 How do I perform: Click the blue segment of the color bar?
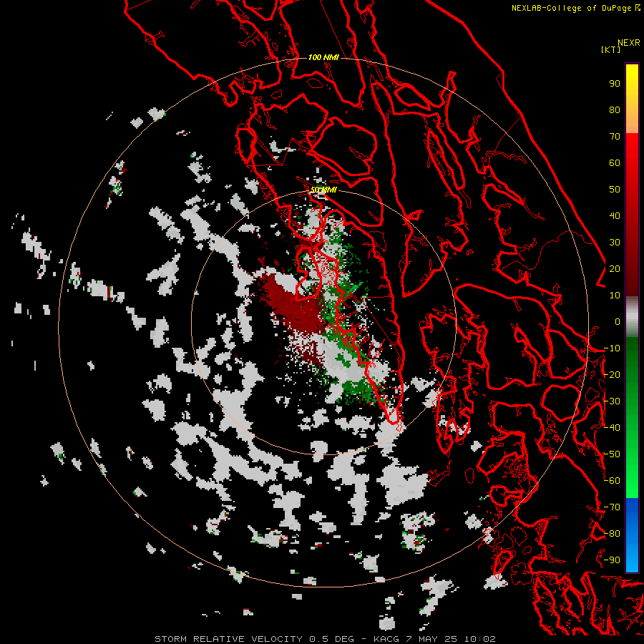click(x=632, y=535)
